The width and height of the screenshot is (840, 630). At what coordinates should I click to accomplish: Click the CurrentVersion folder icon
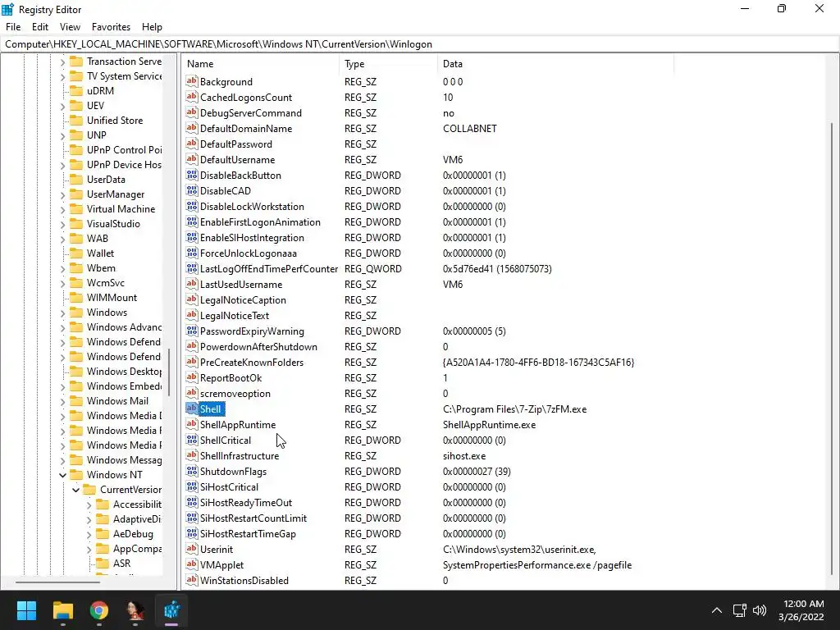pyautogui.click(x=90, y=490)
